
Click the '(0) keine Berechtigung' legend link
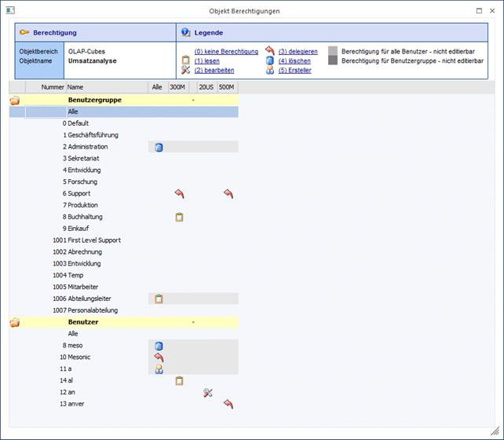tap(225, 52)
